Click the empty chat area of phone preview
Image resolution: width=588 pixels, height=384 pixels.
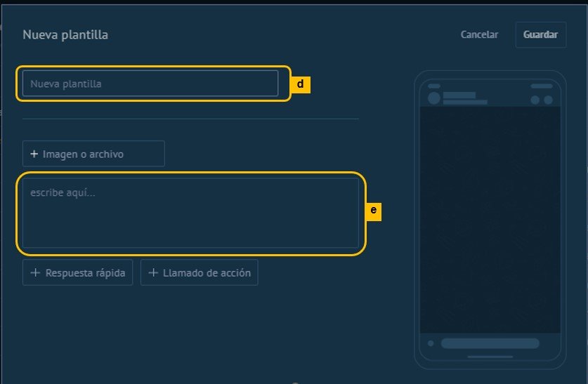click(x=490, y=218)
